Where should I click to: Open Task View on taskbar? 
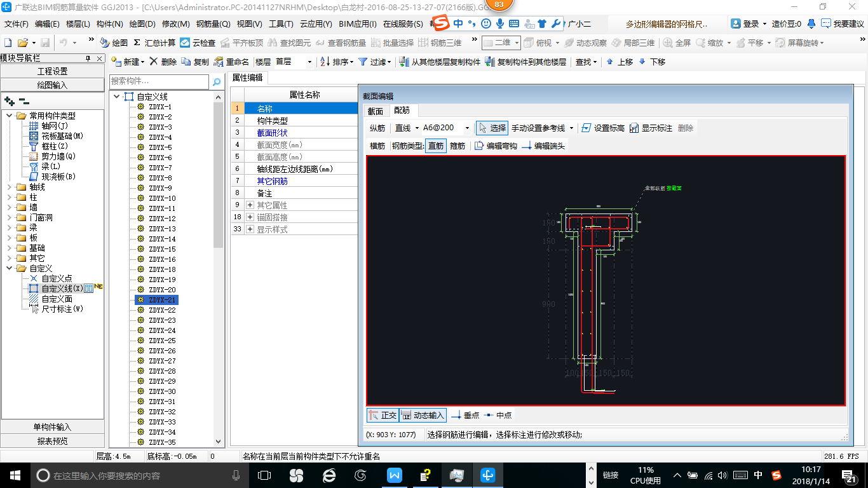click(264, 475)
